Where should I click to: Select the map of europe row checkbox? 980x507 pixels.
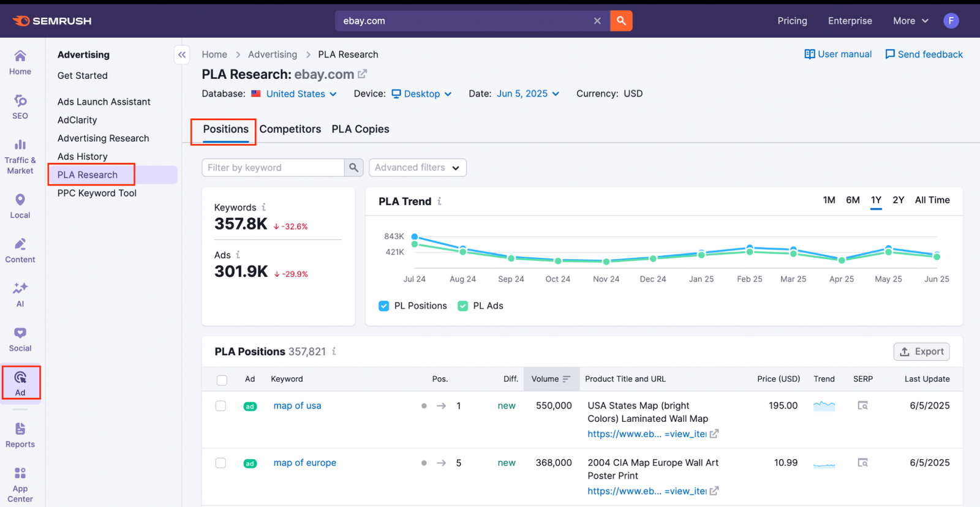(221, 463)
